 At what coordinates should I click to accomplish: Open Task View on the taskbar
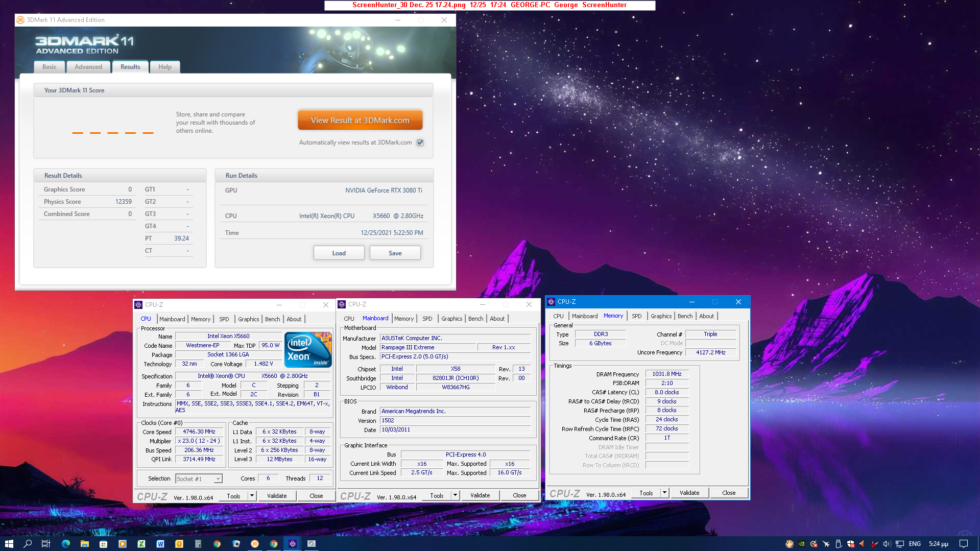[x=46, y=544]
